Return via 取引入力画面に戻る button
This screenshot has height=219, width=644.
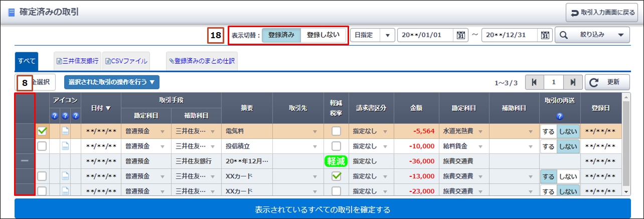tap(602, 13)
